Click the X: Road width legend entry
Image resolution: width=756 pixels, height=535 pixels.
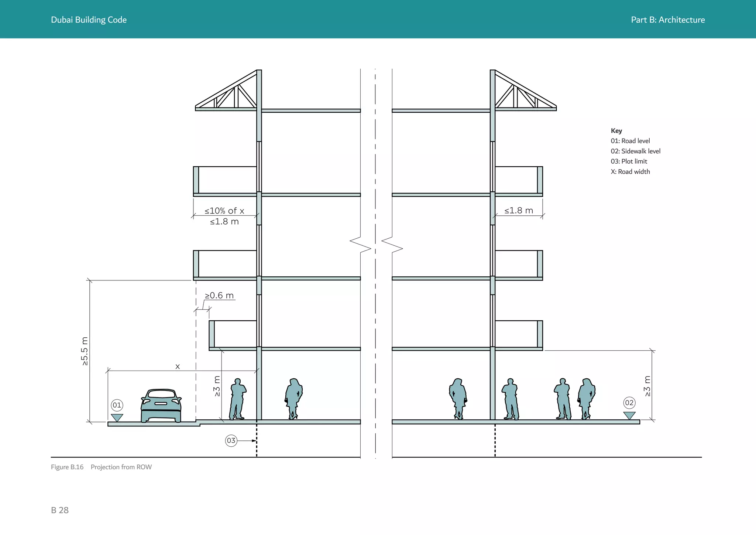[x=630, y=172]
